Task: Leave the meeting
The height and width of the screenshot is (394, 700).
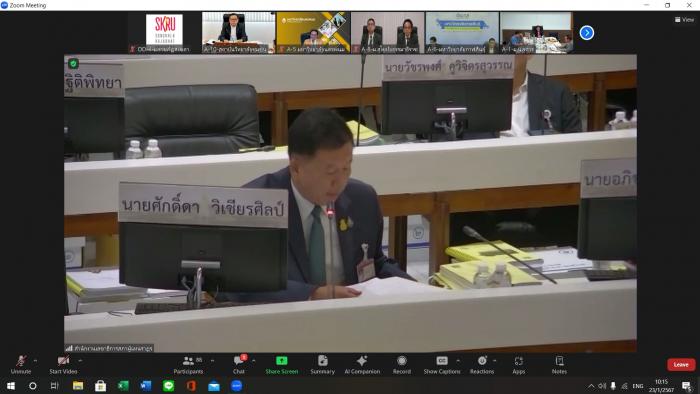Action: tap(681, 365)
